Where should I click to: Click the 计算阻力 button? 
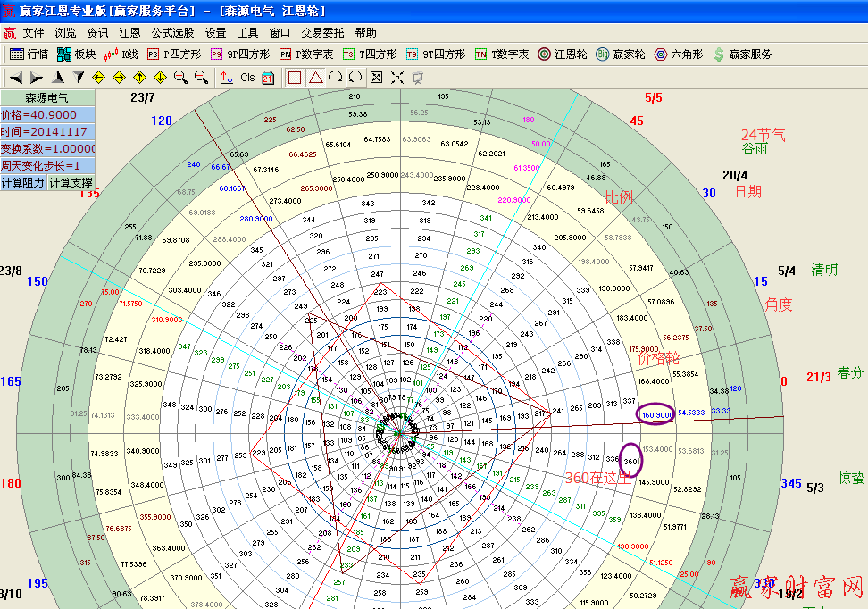(23, 182)
